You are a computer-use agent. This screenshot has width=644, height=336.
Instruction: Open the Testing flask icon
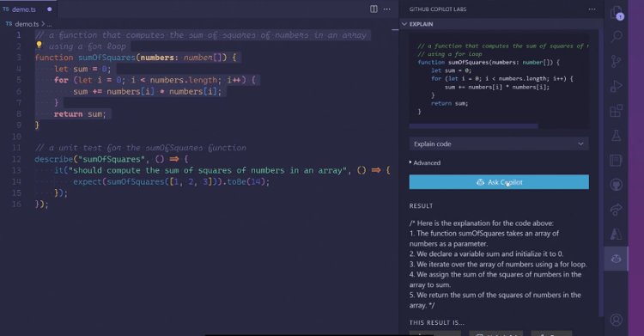[616, 135]
